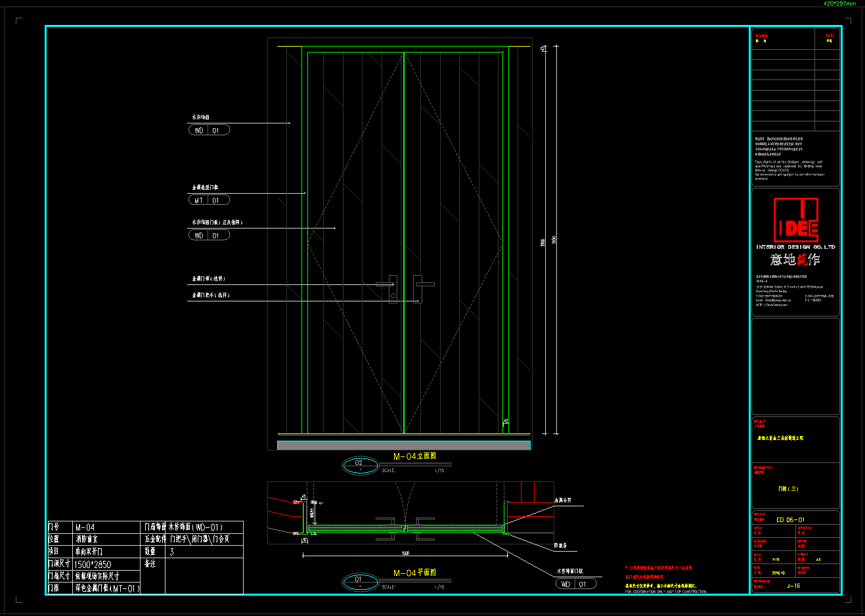Click the '消防前室' location cell

tap(106, 539)
